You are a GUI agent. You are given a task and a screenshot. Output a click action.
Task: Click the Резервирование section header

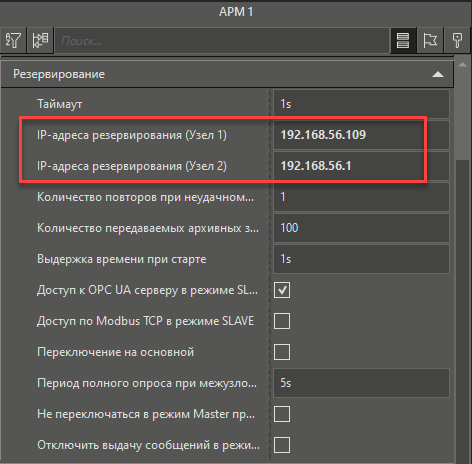(x=227, y=74)
